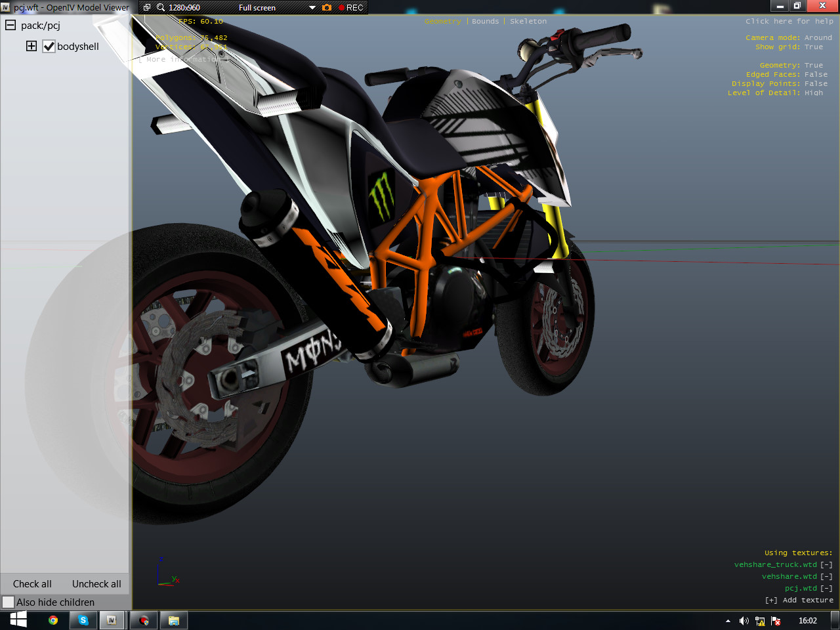Take a screenshot with the orange camera icon

(x=327, y=7)
